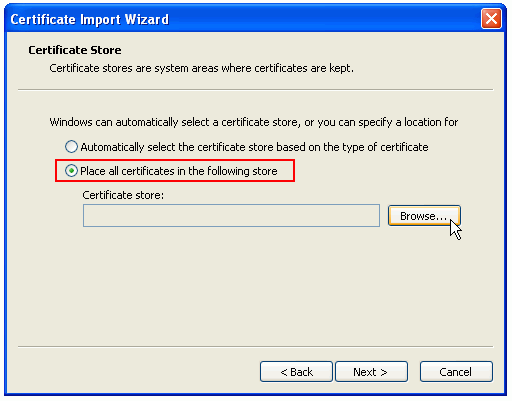Click the 'Certificate store:' field label
This screenshot has width=512, height=401.
[123, 195]
